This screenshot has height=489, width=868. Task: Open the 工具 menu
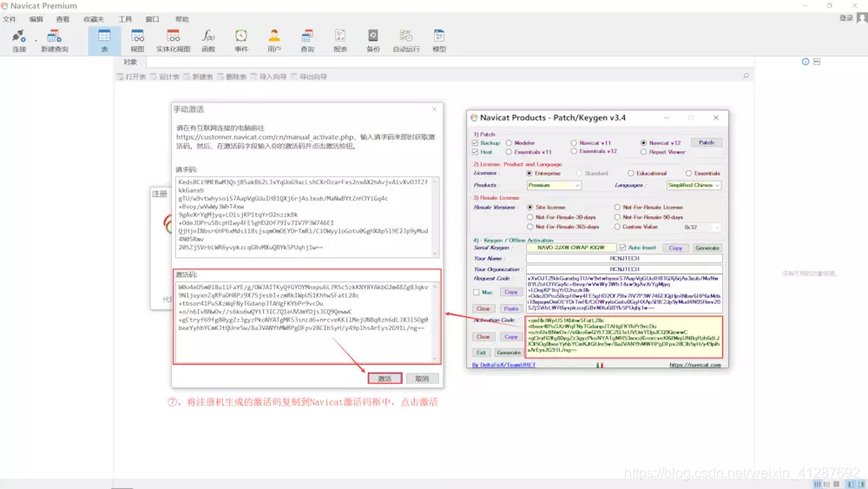[124, 19]
